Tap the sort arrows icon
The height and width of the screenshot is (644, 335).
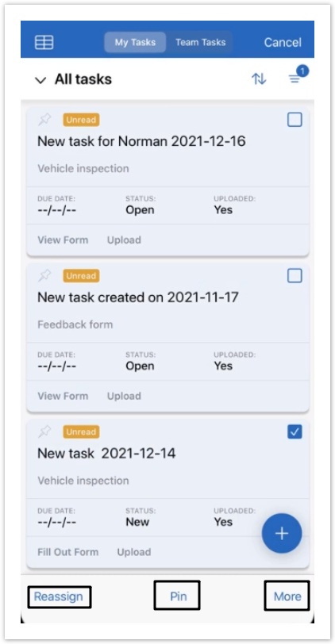259,79
